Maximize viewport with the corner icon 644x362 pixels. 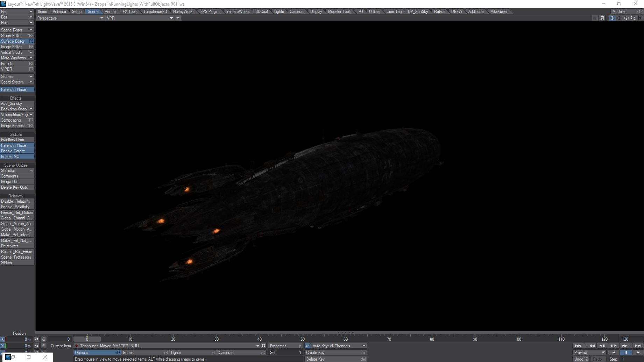(640, 18)
